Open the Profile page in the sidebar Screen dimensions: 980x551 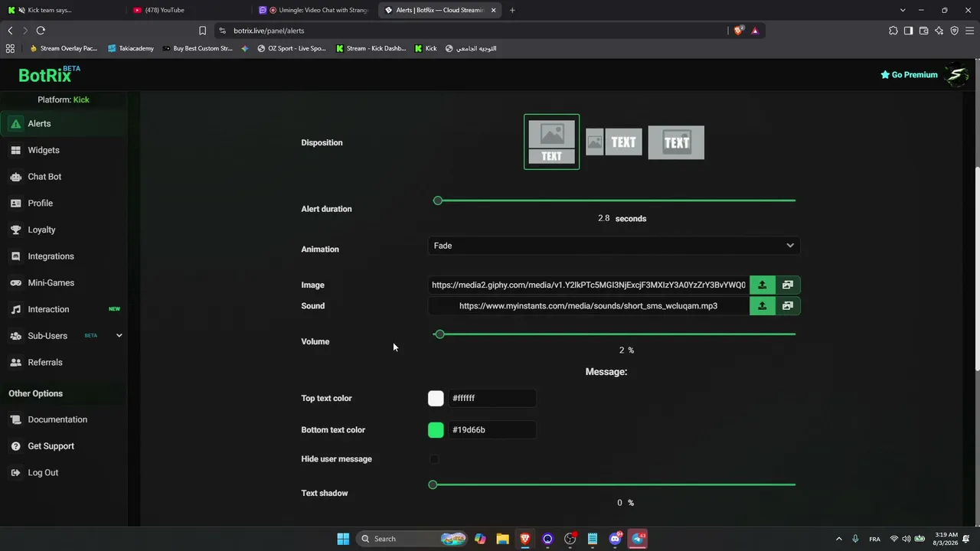pos(64,203)
